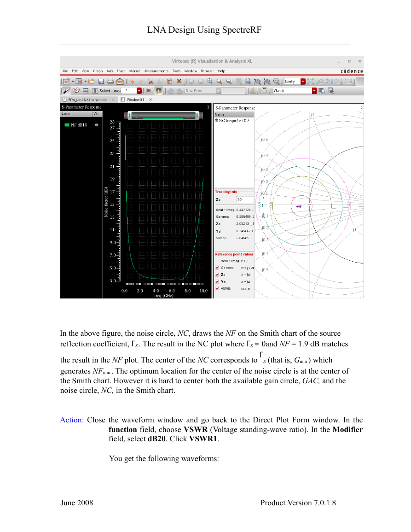Click the card layout icon next to wand

[x=76, y=91]
